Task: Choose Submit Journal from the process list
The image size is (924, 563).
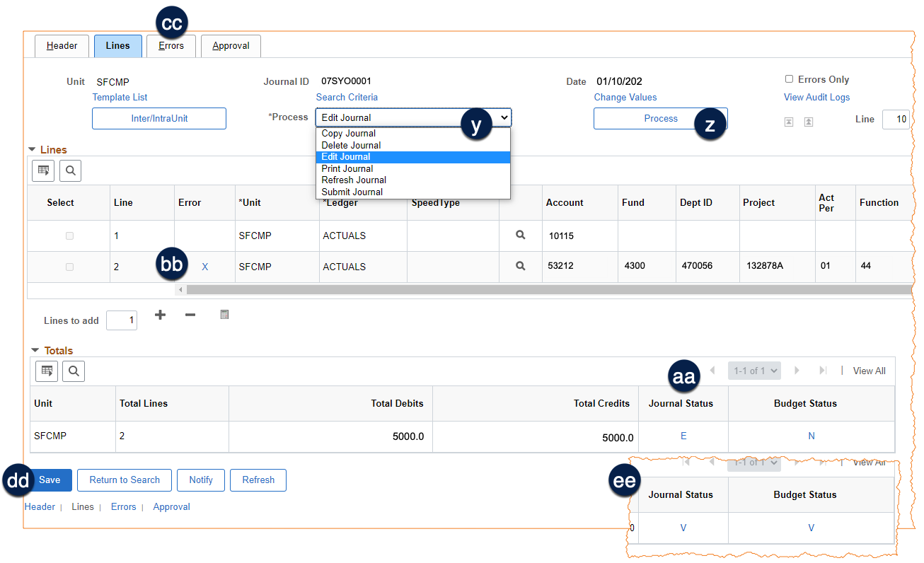Action: pyautogui.click(x=352, y=192)
